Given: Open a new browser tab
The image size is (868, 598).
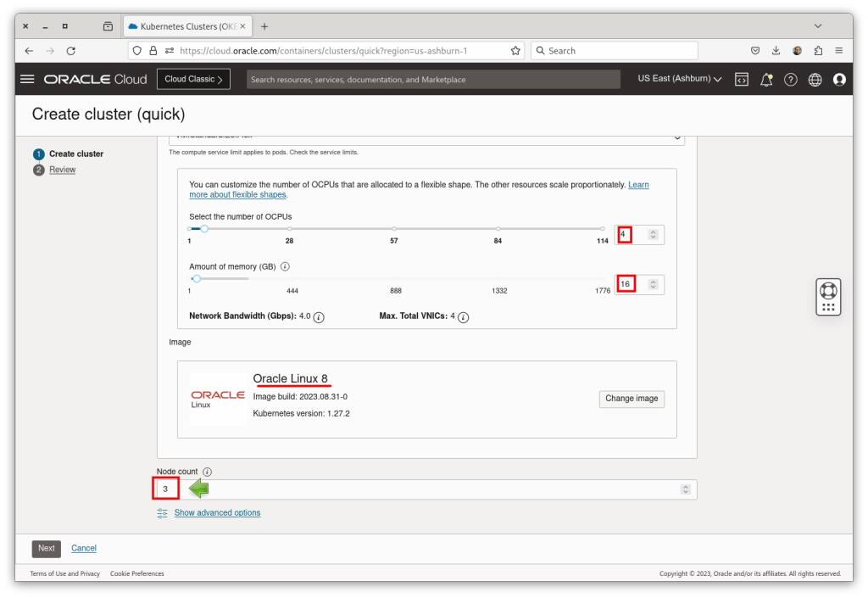Looking at the screenshot, I should click(264, 26).
